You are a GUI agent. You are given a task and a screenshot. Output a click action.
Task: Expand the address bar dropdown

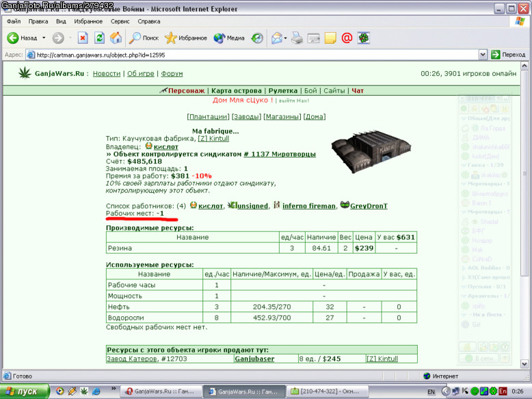pyautogui.click(x=483, y=55)
